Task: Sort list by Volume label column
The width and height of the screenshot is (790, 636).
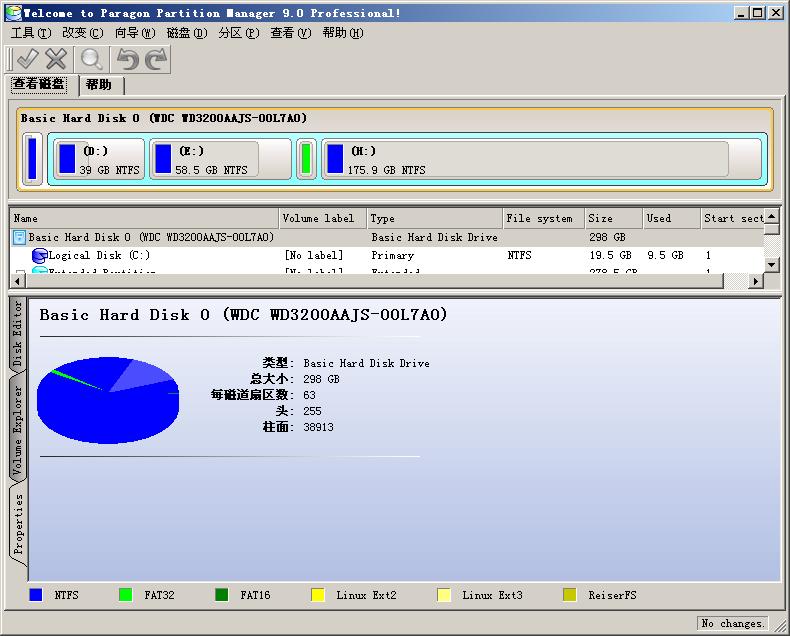Action: coord(322,219)
